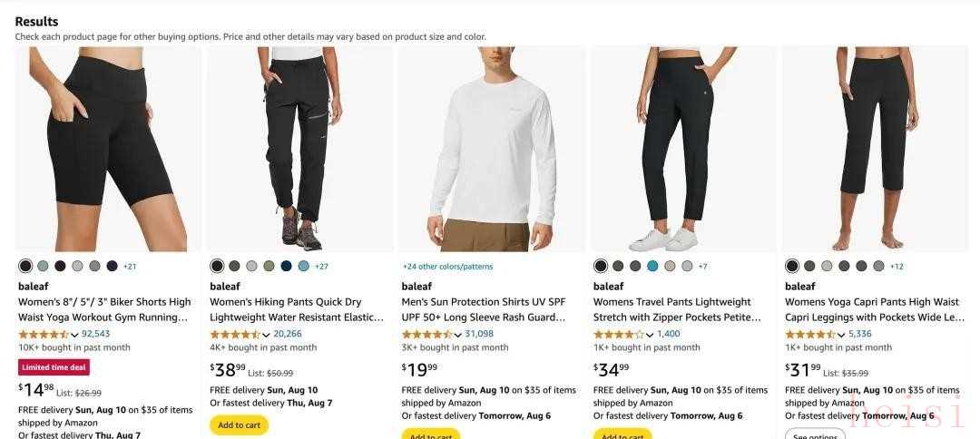Image resolution: width=980 pixels, height=439 pixels.
Task: Click the Limited time deal badge
Action: [x=54, y=366]
